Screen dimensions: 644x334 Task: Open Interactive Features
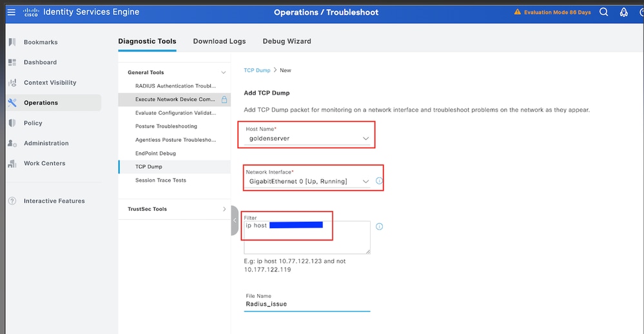click(54, 201)
